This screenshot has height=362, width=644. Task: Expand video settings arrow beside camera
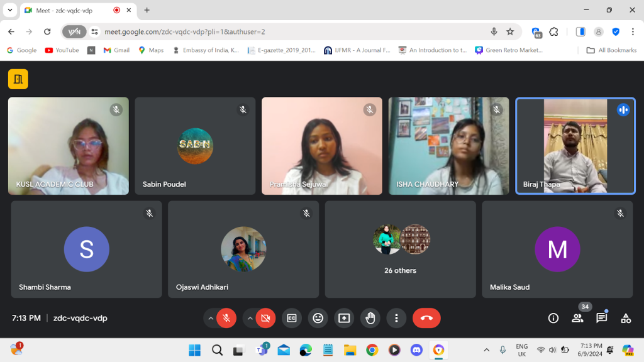point(250,318)
